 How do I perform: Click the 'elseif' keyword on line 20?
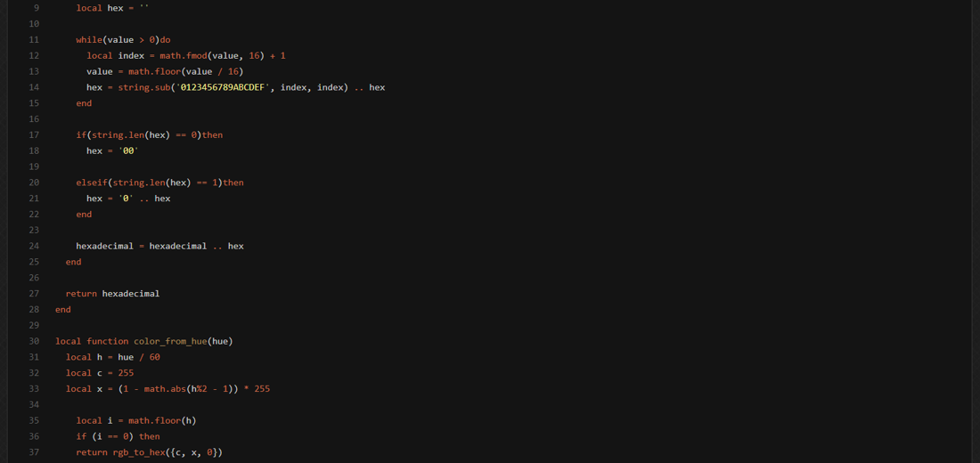pyautogui.click(x=92, y=183)
